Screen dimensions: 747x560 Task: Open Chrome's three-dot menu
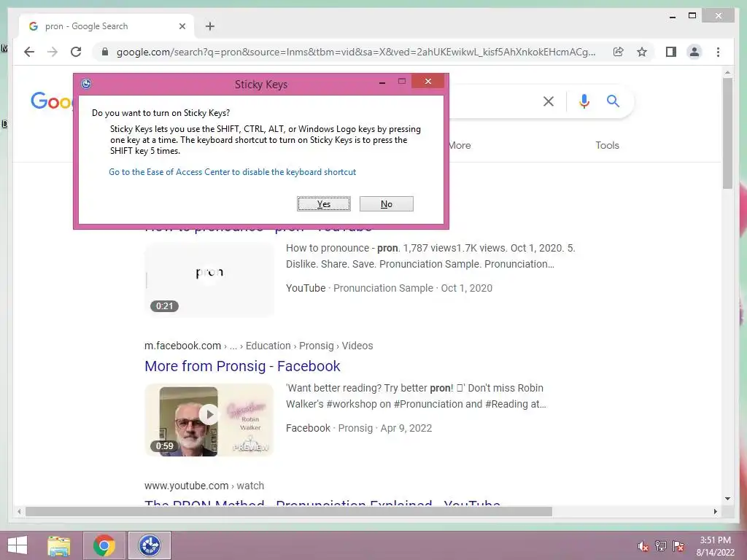pyautogui.click(x=718, y=52)
